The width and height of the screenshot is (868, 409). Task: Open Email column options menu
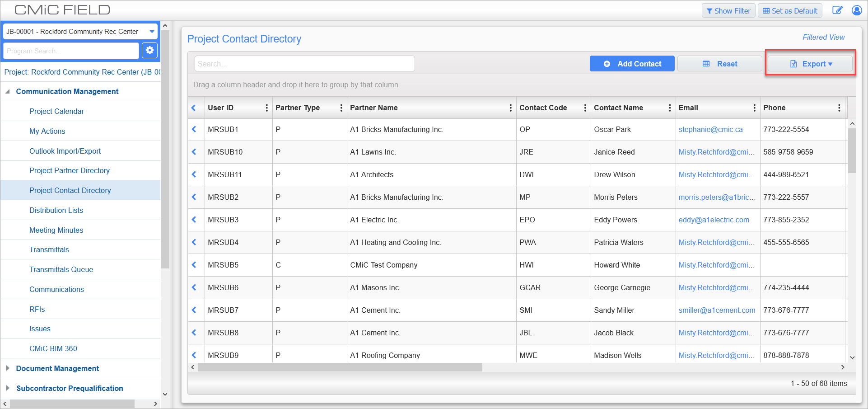(754, 108)
